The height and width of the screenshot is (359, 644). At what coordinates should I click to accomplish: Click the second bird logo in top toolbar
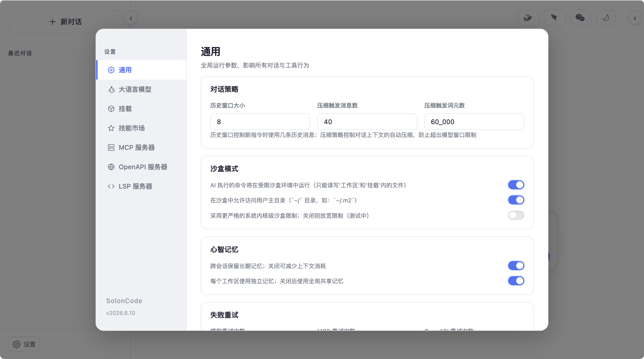click(x=555, y=18)
